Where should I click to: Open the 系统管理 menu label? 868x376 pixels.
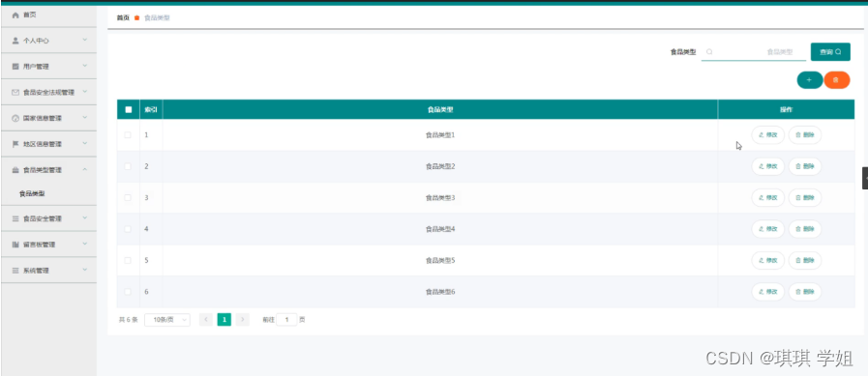36,271
